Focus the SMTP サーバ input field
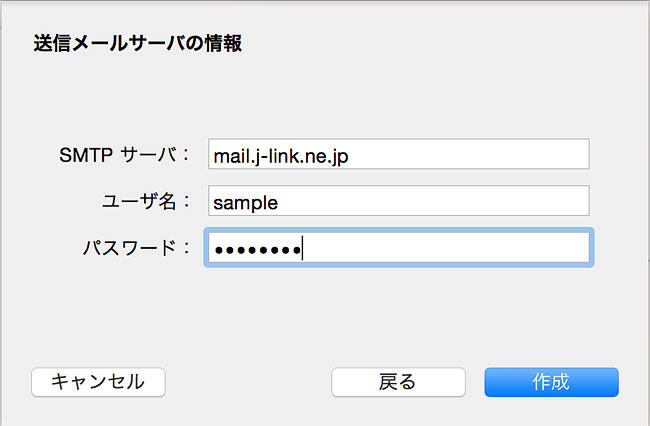 pyautogui.click(x=399, y=154)
